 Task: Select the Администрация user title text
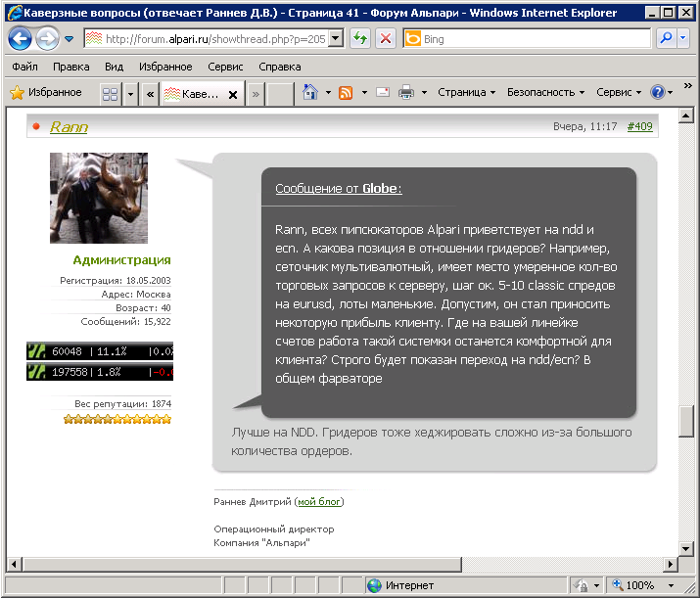pyautogui.click(x=121, y=259)
